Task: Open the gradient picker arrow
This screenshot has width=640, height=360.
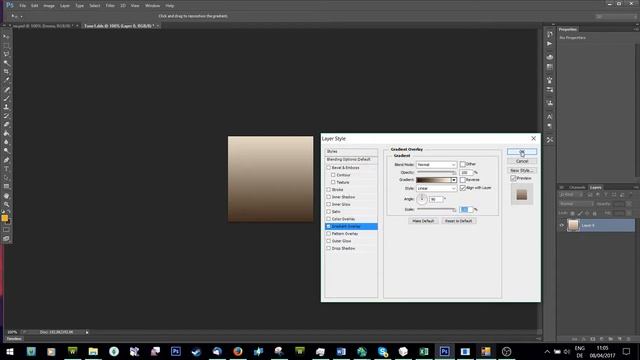Action: (x=453, y=180)
